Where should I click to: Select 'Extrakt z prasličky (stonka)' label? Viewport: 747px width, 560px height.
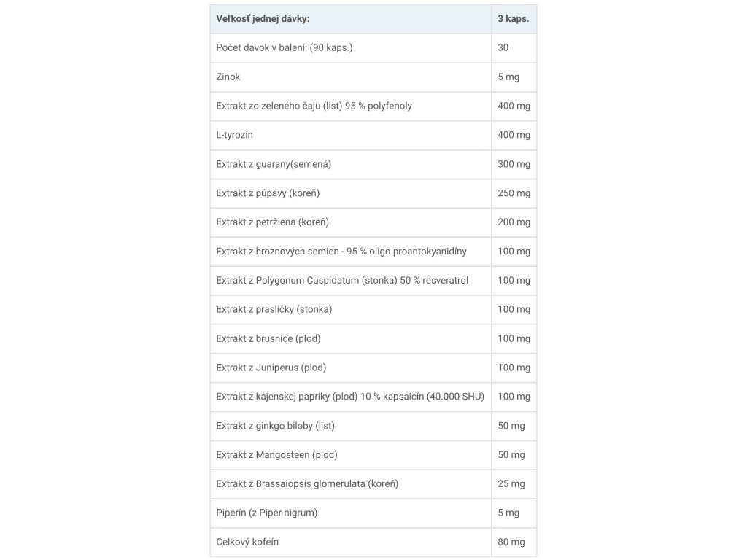pyautogui.click(x=274, y=309)
